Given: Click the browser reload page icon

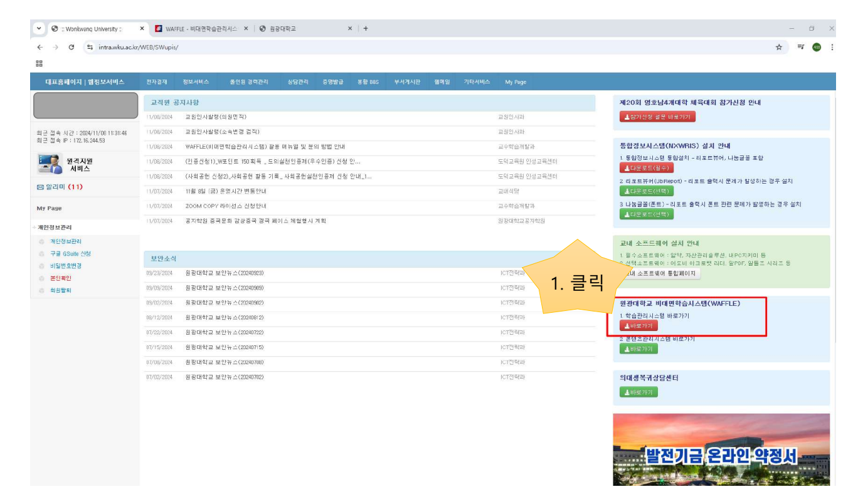Looking at the screenshot, I should coord(71,47).
